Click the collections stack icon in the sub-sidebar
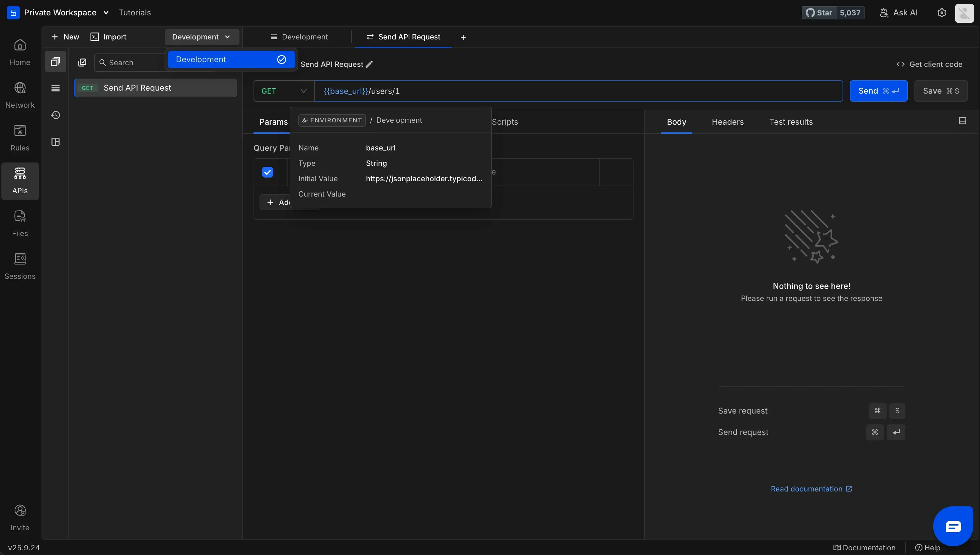The height and width of the screenshot is (555, 980). [x=56, y=62]
